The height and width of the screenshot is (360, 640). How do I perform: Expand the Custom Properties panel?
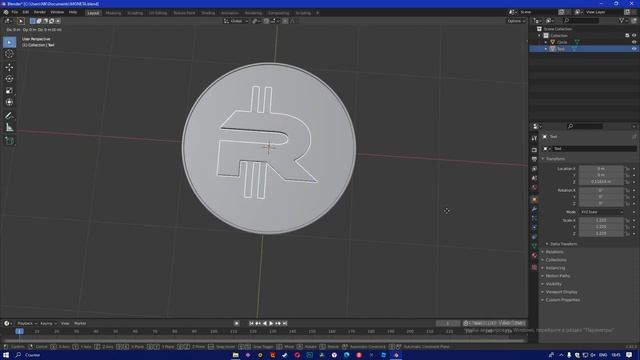click(562, 300)
